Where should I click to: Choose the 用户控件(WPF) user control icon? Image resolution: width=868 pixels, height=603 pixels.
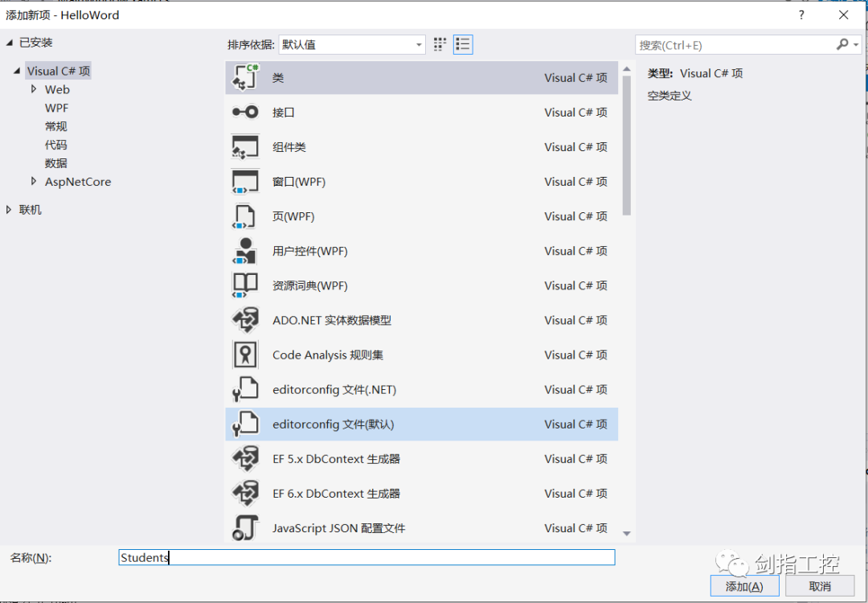(x=244, y=251)
